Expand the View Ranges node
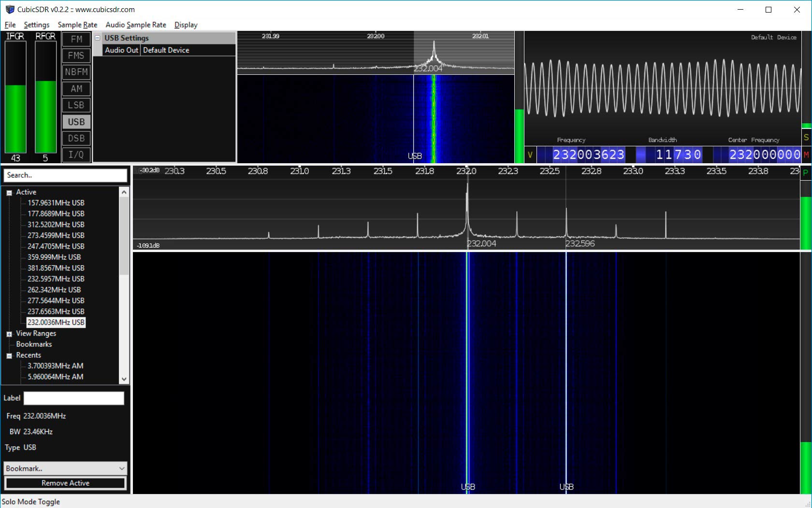 tap(9, 334)
